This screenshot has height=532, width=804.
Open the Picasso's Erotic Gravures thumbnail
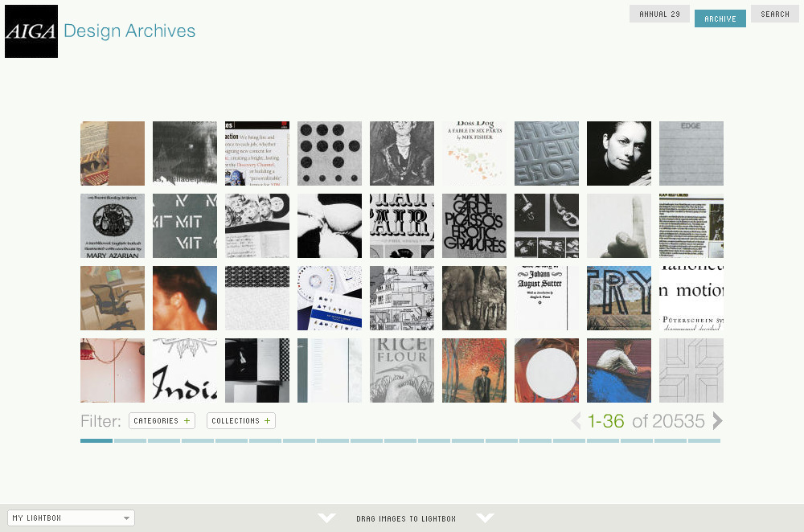pyautogui.click(x=474, y=226)
